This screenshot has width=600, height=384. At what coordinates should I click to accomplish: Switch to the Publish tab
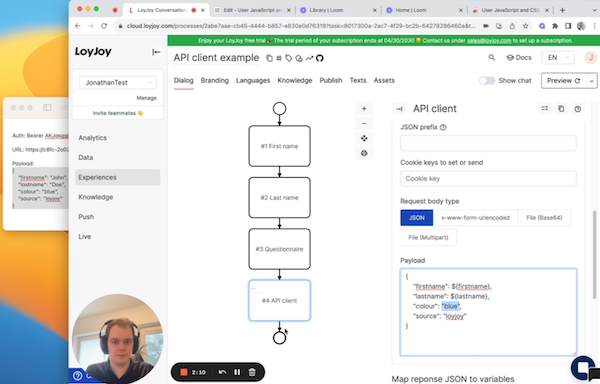[x=331, y=80]
